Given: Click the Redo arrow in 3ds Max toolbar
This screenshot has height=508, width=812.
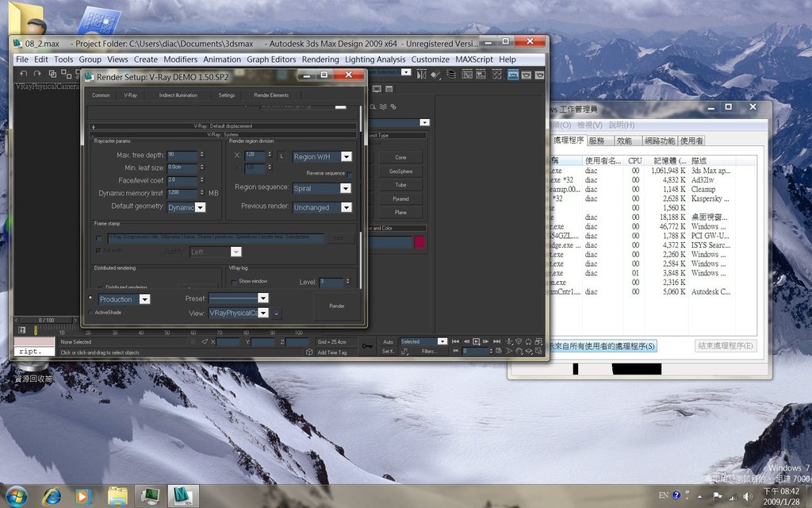Looking at the screenshot, I should pos(36,74).
